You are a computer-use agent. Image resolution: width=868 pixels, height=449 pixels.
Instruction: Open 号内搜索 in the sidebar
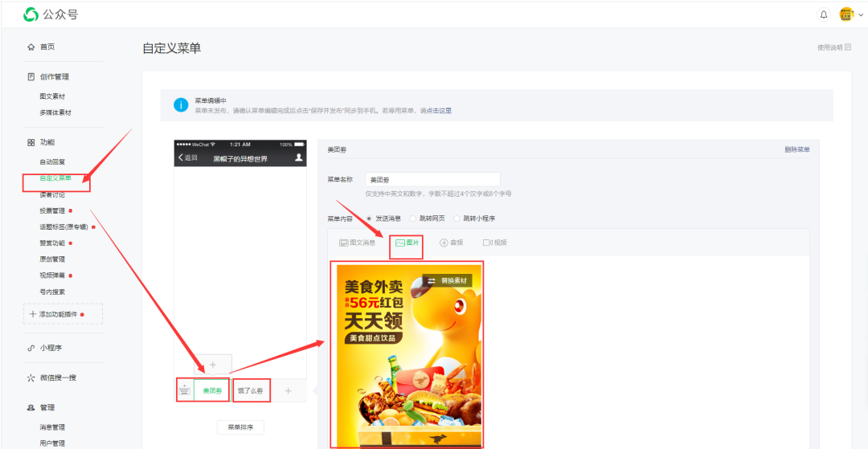[x=52, y=292]
